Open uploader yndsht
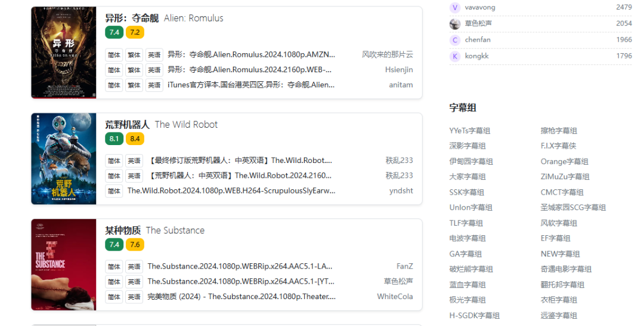The image size is (644, 326). (401, 190)
